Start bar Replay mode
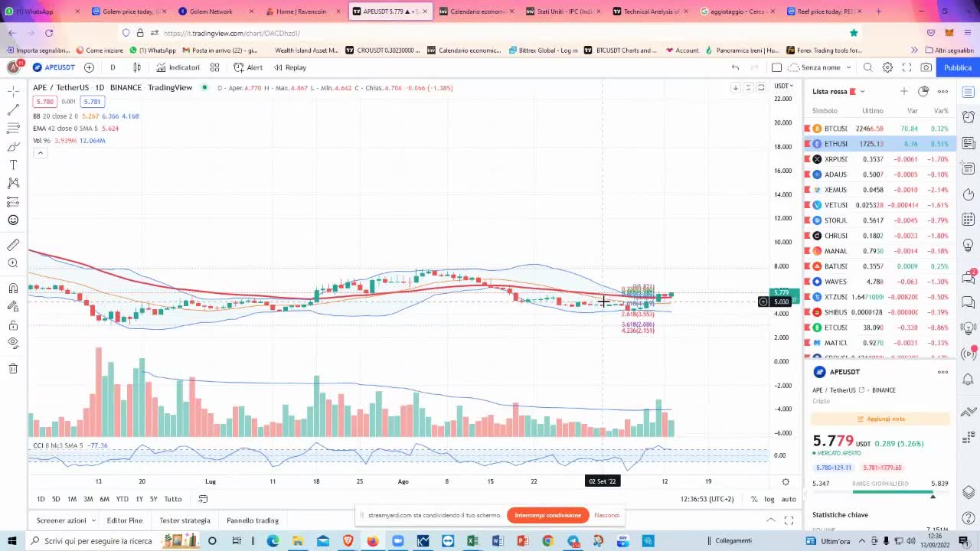 click(x=289, y=67)
